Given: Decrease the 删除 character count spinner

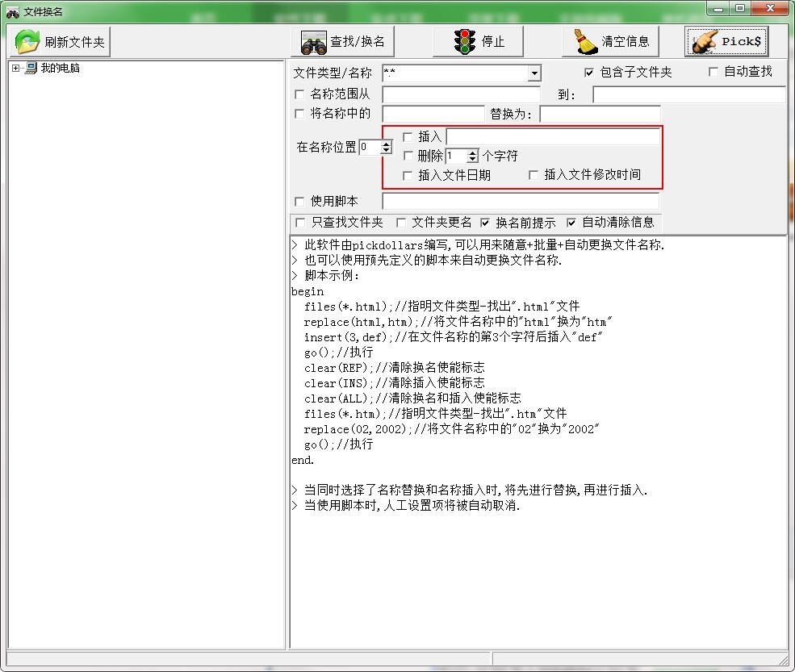Looking at the screenshot, I should [472, 159].
